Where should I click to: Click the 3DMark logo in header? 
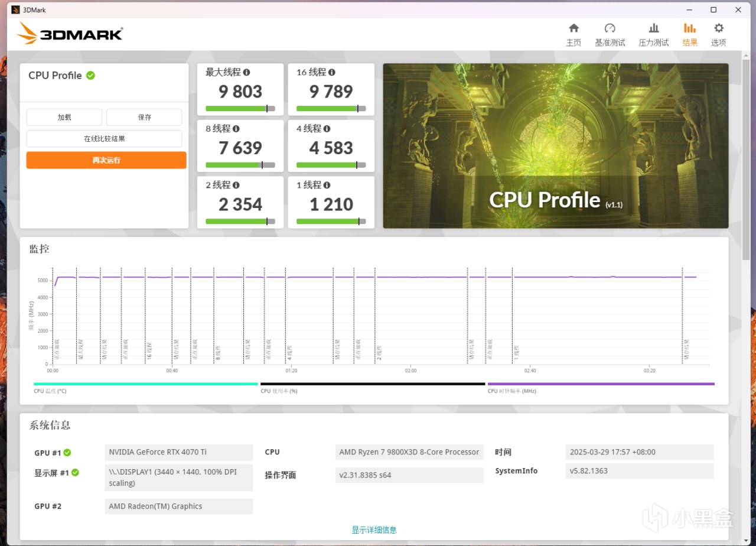pyautogui.click(x=70, y=34)
